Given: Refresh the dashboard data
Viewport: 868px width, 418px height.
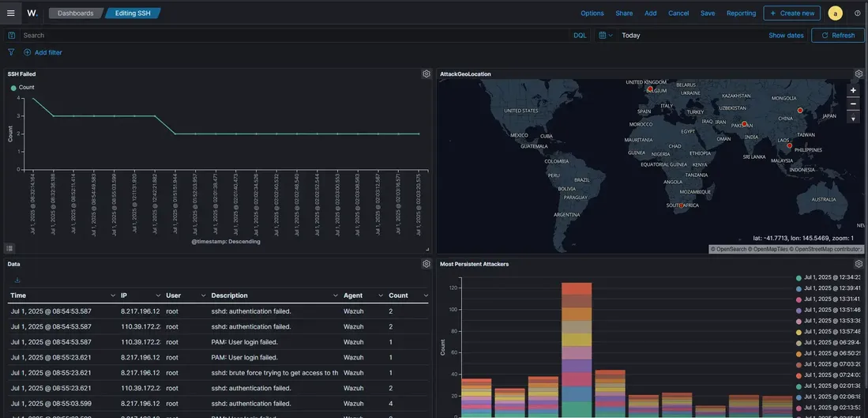Looking at the screenshot, I should pyautogui.click(x=837, y=36).
